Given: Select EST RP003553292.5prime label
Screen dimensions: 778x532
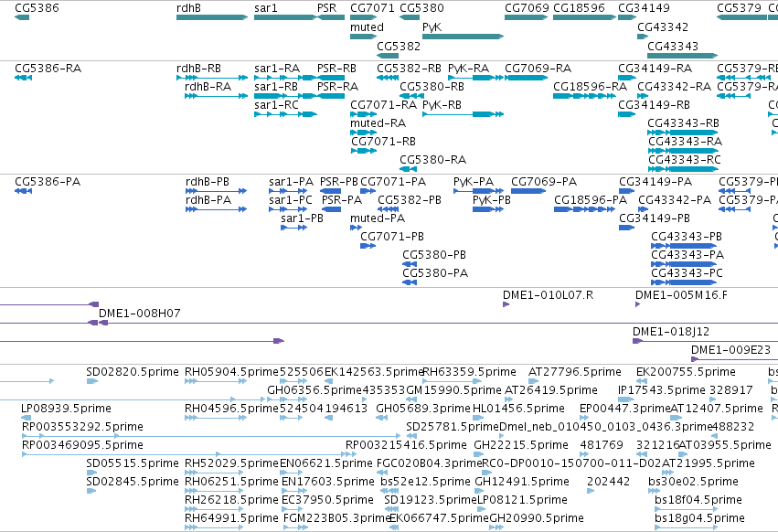Looking at the screenshot, I should 82,427.
